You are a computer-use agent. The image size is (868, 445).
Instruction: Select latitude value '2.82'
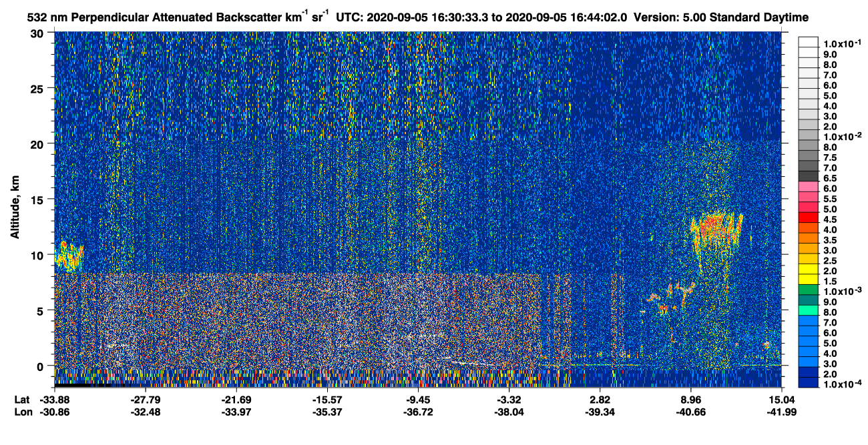(x=600, y=399)
